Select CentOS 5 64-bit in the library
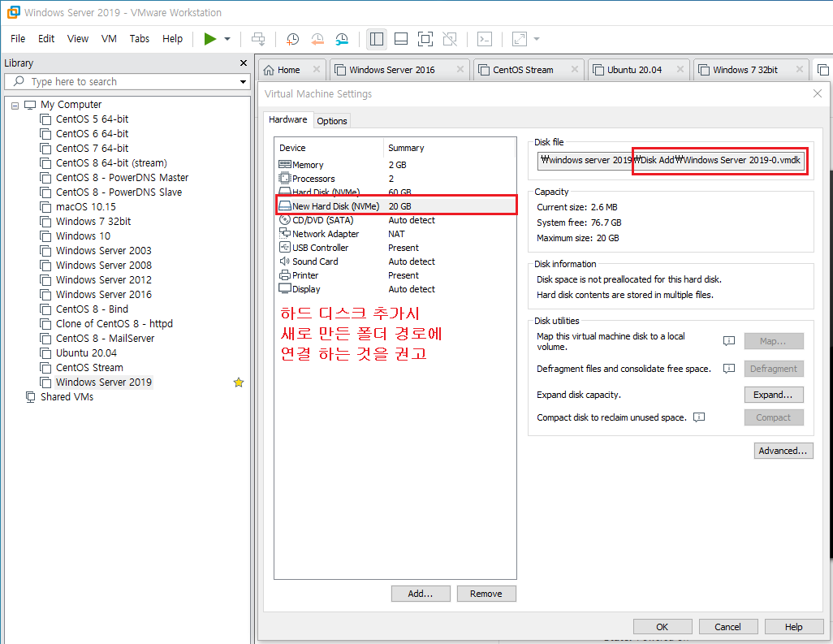Image resolution: width=833 pixels, height=644 pixels. [92, 119]
